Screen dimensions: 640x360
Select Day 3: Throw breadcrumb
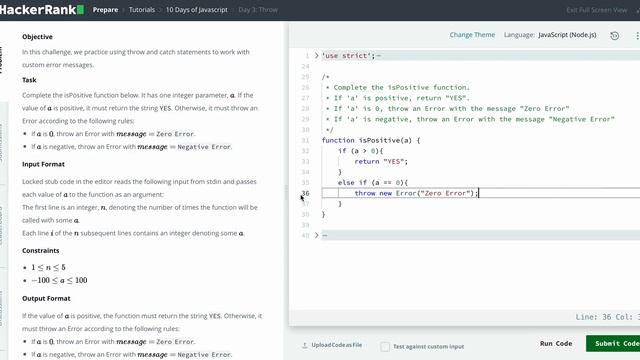pyautogui.click(x=258, y=10)
